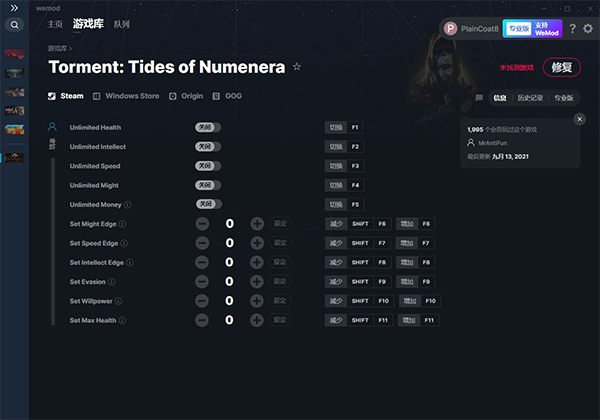Click info icon next to Unlimited Money
Viewport: 600px width, 420px height.
coord(127,205)
